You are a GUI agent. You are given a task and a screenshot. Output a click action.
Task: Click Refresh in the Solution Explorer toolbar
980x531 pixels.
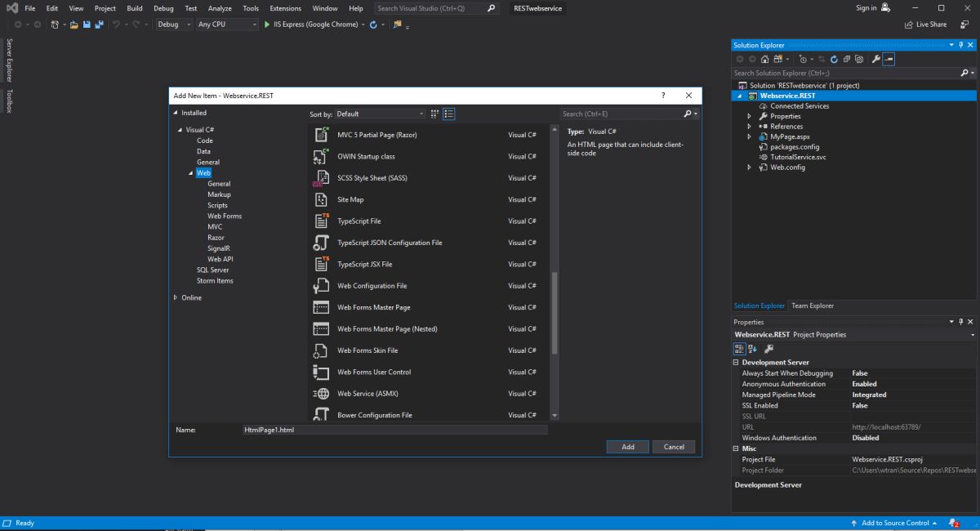834,59
